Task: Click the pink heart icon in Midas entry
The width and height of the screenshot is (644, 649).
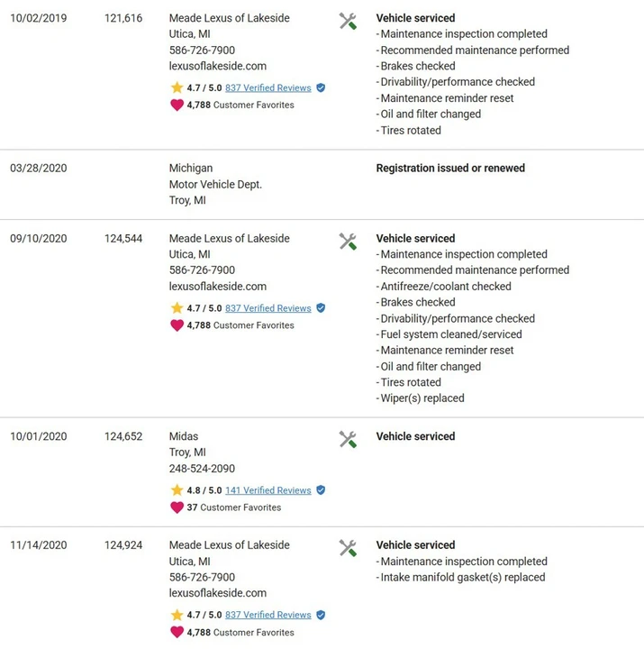Action: coord(177,507)
